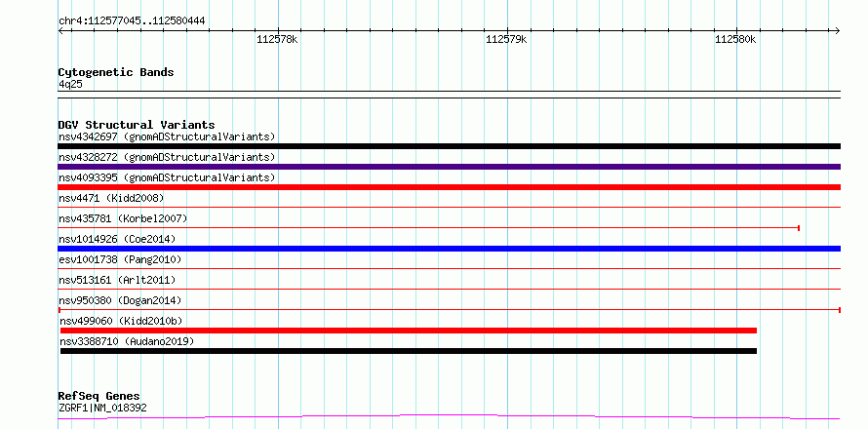Click the right arrowhead of the ruler

838,30
